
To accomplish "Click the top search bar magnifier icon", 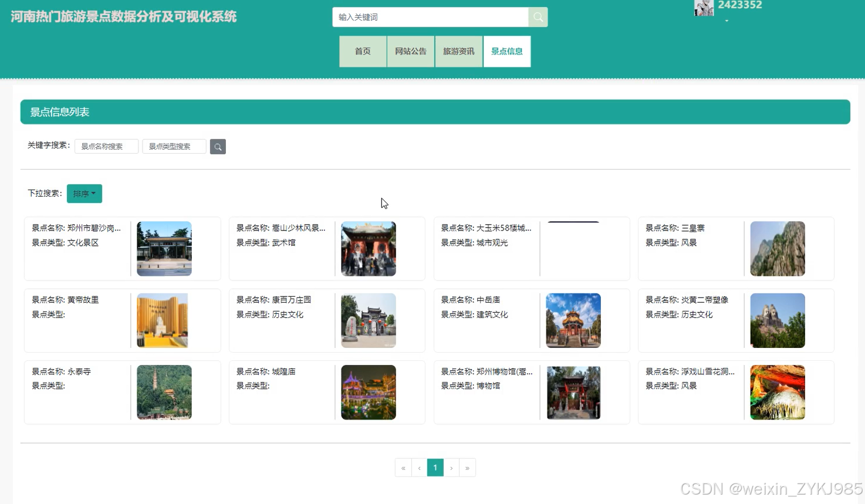I will click(537, 17).
